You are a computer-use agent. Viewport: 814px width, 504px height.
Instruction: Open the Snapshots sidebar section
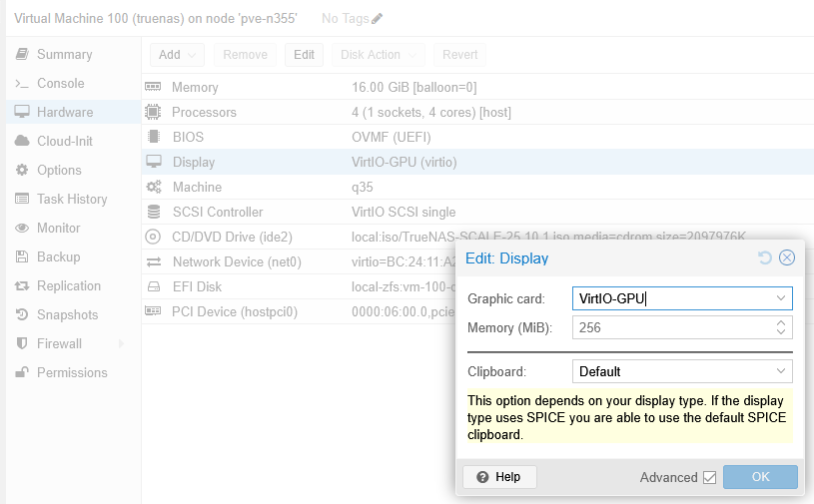click(x=67, y=314)
